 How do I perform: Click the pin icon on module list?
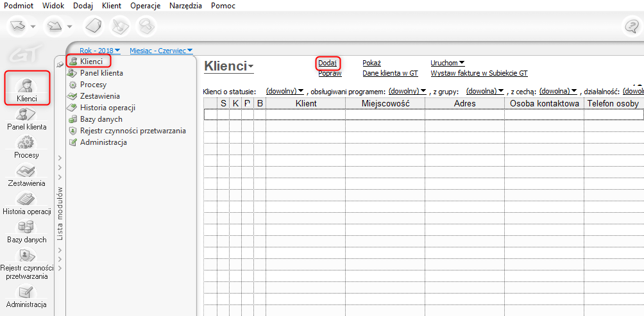coord(60,63)
